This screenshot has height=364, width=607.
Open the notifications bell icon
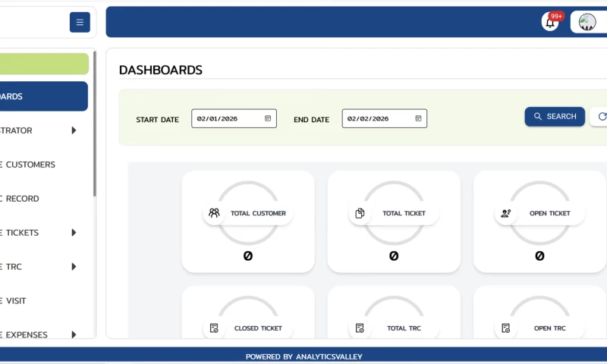(x=549, y=22)
